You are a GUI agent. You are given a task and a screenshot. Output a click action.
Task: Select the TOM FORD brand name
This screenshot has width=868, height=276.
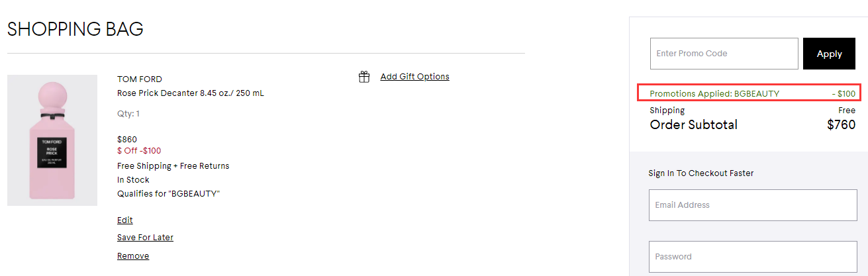tap(140, 79)
